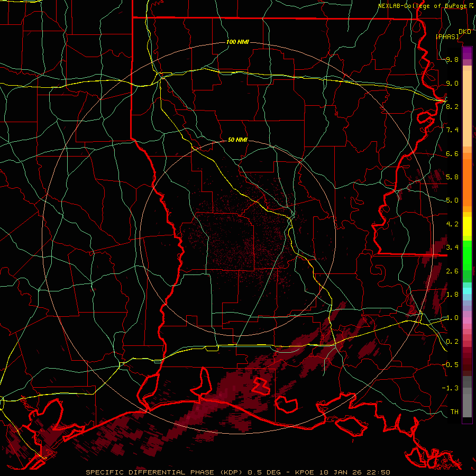The width and height of the screenshot is (476, 476).
Task: Click the 7.4 scale value
Action: pyautogui.click(x=452, y=130)
